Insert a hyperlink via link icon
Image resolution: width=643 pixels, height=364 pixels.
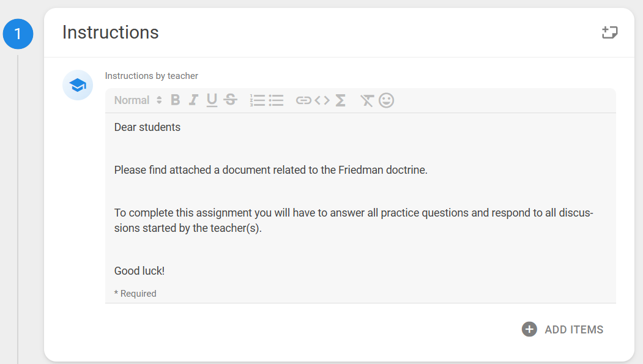303,100
